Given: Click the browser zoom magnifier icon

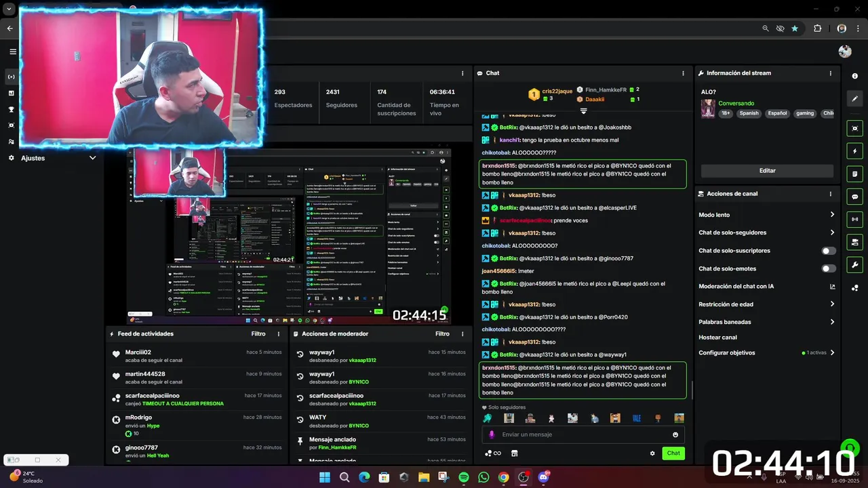Looking at the screenshot, I should 766,28.
